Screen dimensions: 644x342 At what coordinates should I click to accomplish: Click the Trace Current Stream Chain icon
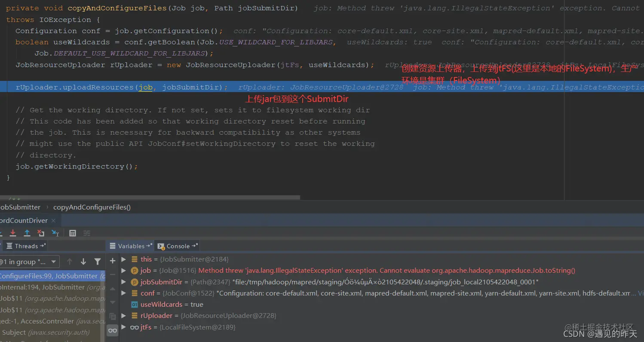(87, 233)
